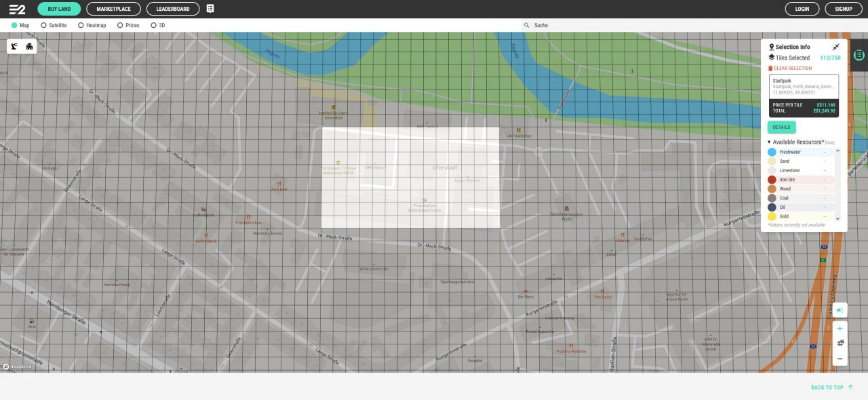Image resolution: width=868 pixels, height=400 pixels.
Task: Switch to Heatmap view option
Action: click(92, 25)
